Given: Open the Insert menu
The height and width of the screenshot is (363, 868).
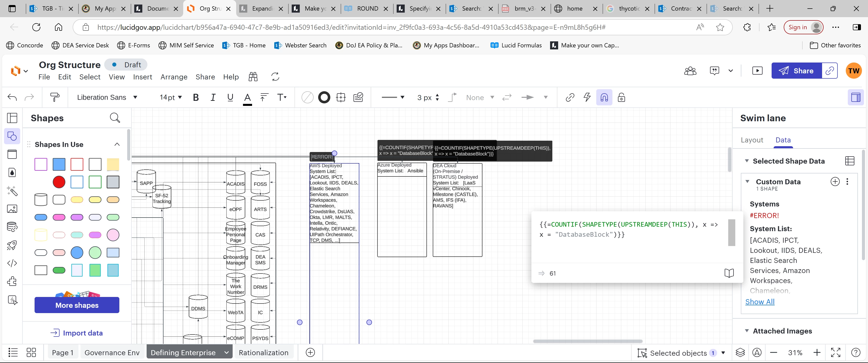Looking at the screenshot, I should (143, 77).
